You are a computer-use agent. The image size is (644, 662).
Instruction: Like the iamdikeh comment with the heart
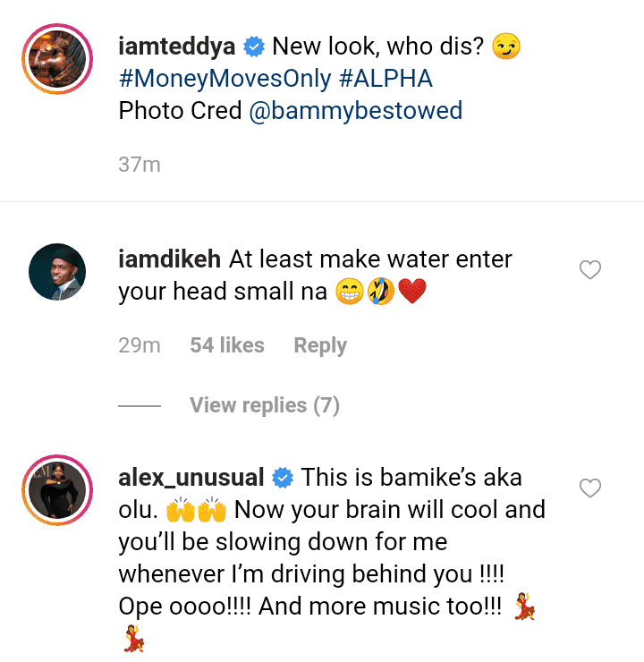(590, 269)
